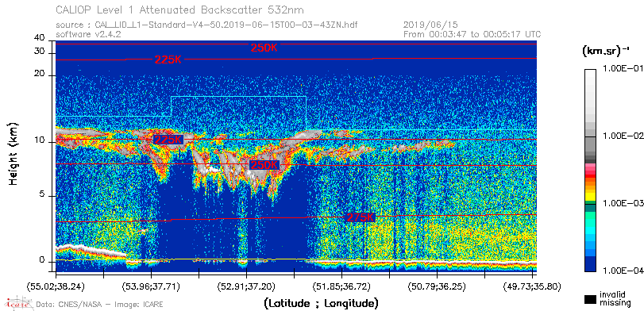This screenshot has height=311, width=644.
Task: Click the 'Data: CNES/NASA - Image: ICARE' credit
Action: 100,305
